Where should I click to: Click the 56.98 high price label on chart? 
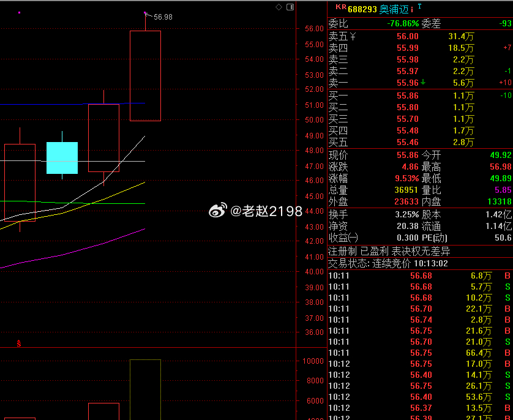[x=163, y=17]
